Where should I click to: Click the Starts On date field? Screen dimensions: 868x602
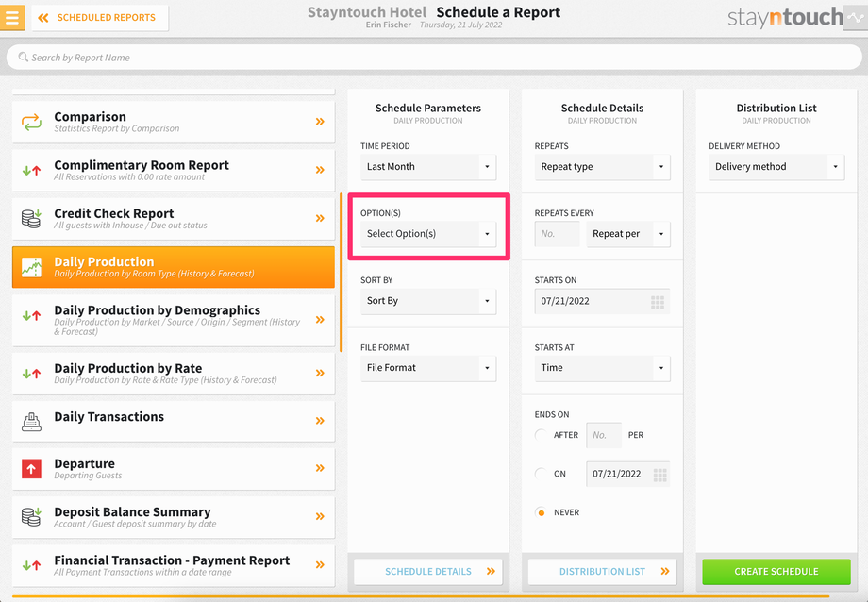pos(602,301)
